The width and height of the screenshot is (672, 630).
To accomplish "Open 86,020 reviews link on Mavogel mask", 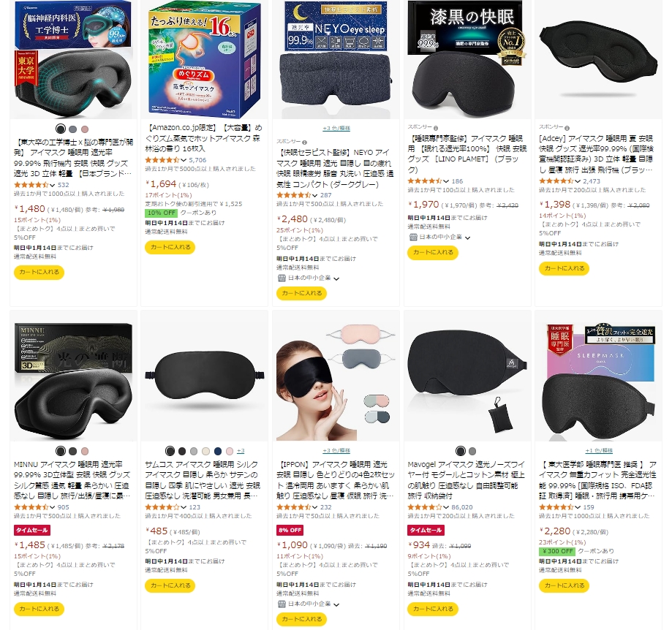I will pos(462,507).
